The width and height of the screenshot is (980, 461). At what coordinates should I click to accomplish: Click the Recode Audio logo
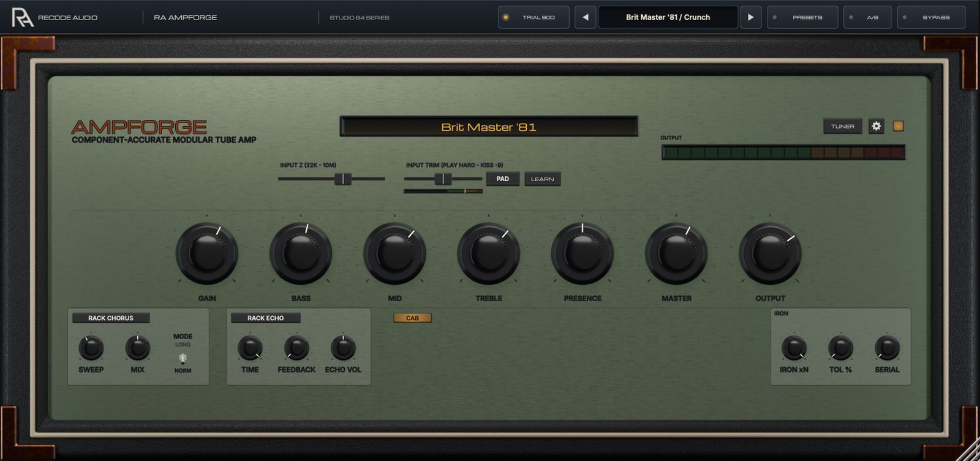23,17
